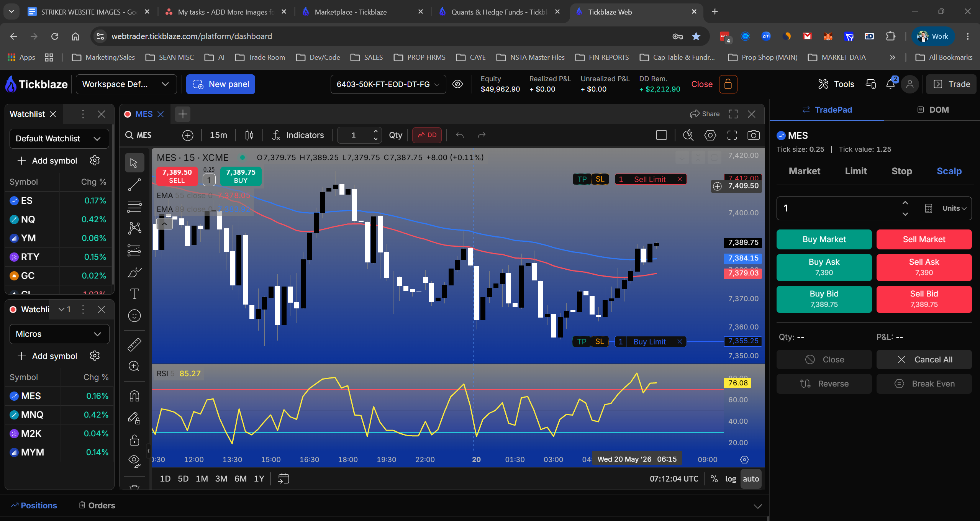
Task: Expand the Workspace Default dropdown
Action: (126, 84)
